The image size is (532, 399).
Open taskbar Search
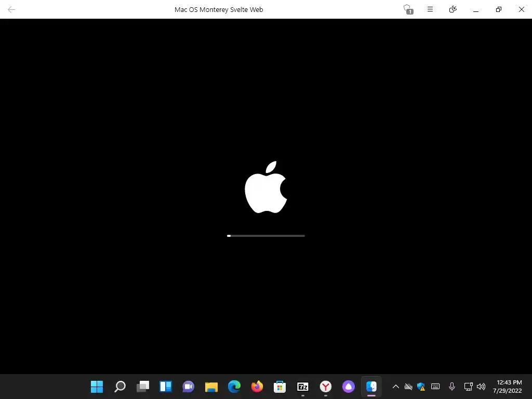120,387
